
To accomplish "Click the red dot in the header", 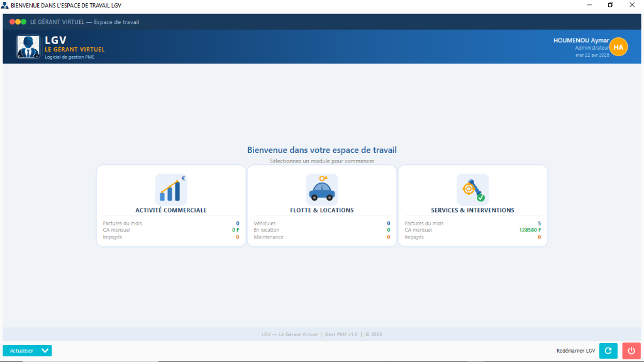I will [13, 22].
